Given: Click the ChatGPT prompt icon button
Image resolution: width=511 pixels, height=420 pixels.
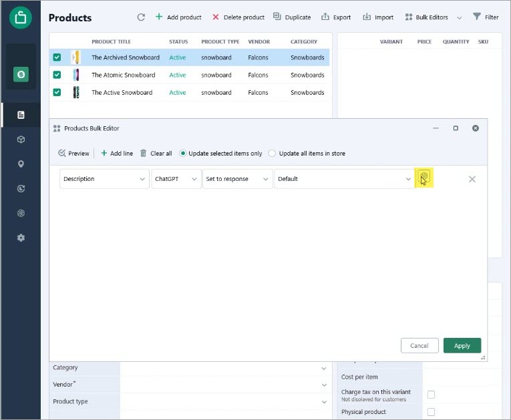Looking at the screenshot, I should point(423,178).
